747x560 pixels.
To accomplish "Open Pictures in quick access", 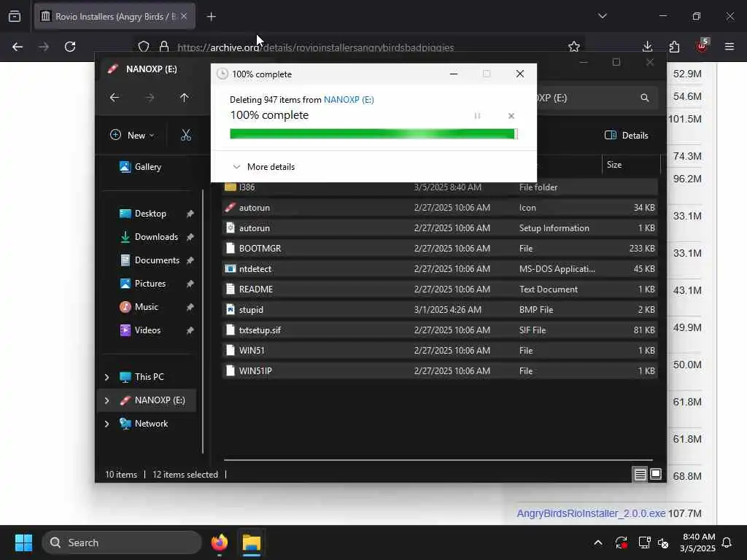I will tap(142, 284).
